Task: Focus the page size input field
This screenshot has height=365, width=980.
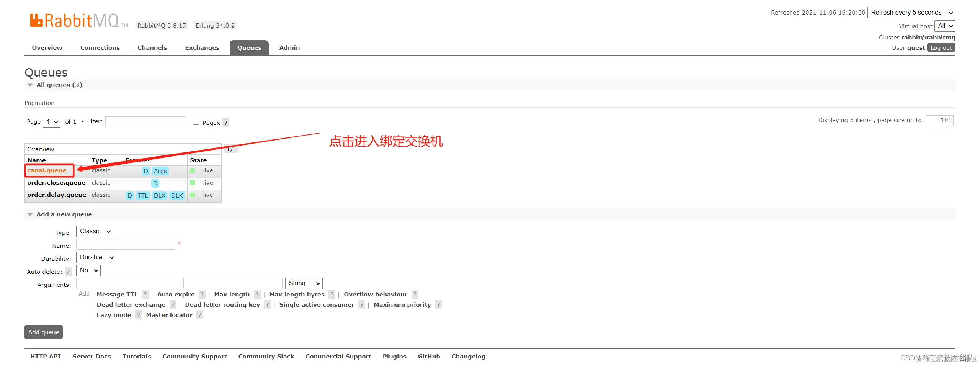Action: (x=940, y=121)
